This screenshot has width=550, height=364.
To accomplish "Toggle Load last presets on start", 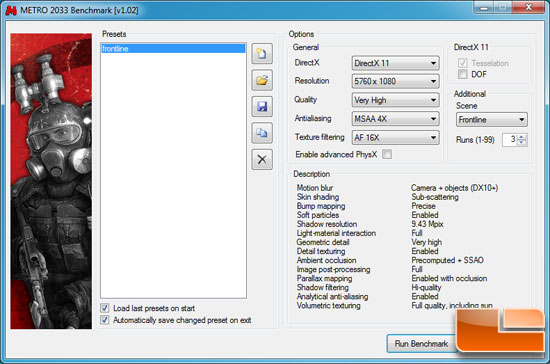I will click(105, 308).
